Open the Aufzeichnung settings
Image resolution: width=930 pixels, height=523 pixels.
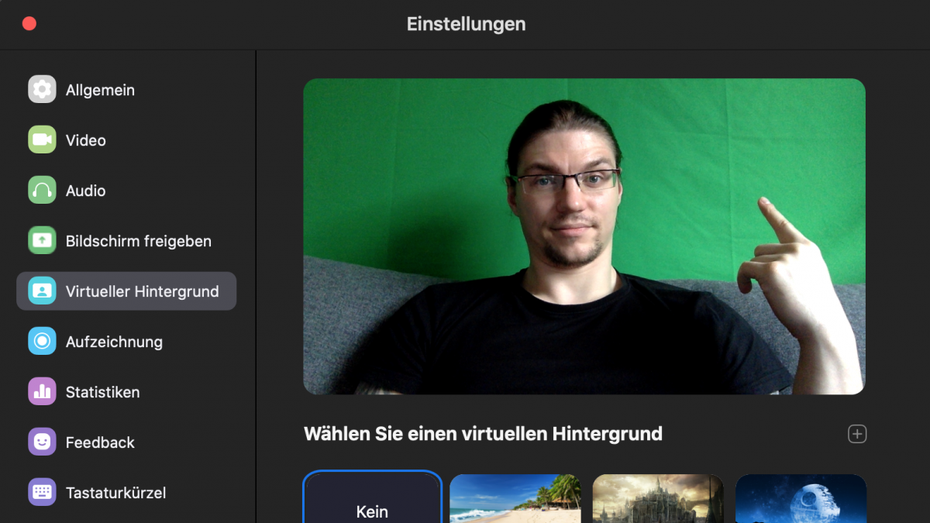click(x=114, y=342)
